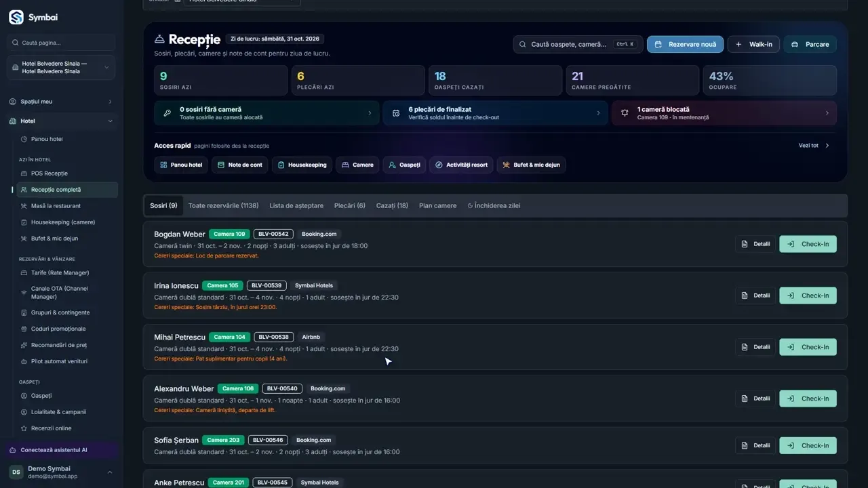Image resolution: width=868 pixels, height=488 pixels.
Task: Switch to Plan camere tab
Action: pos(438,205)
